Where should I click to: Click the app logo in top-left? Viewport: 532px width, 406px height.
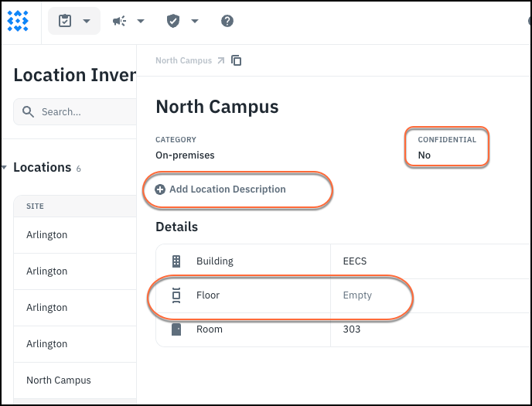[18, 21]
